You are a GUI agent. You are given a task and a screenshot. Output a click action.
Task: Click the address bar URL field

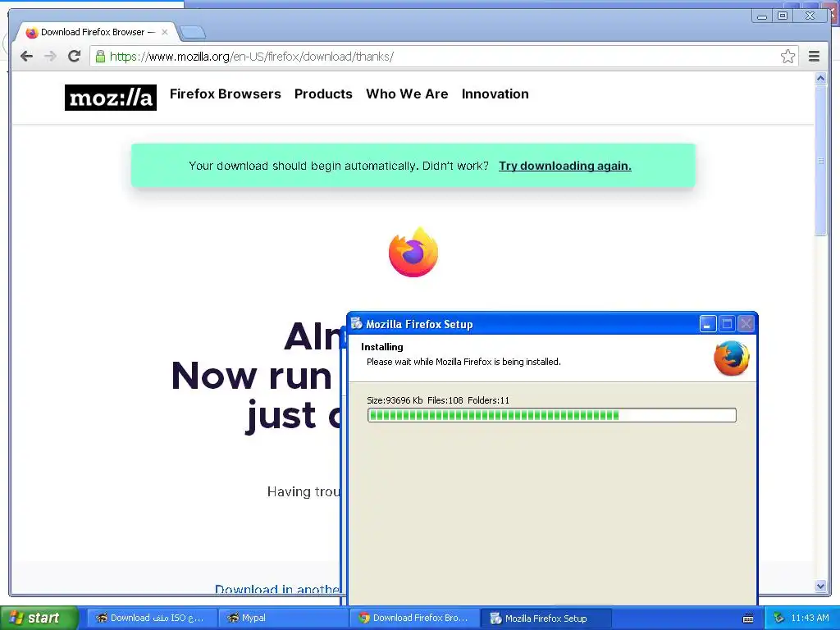point(444,57)
